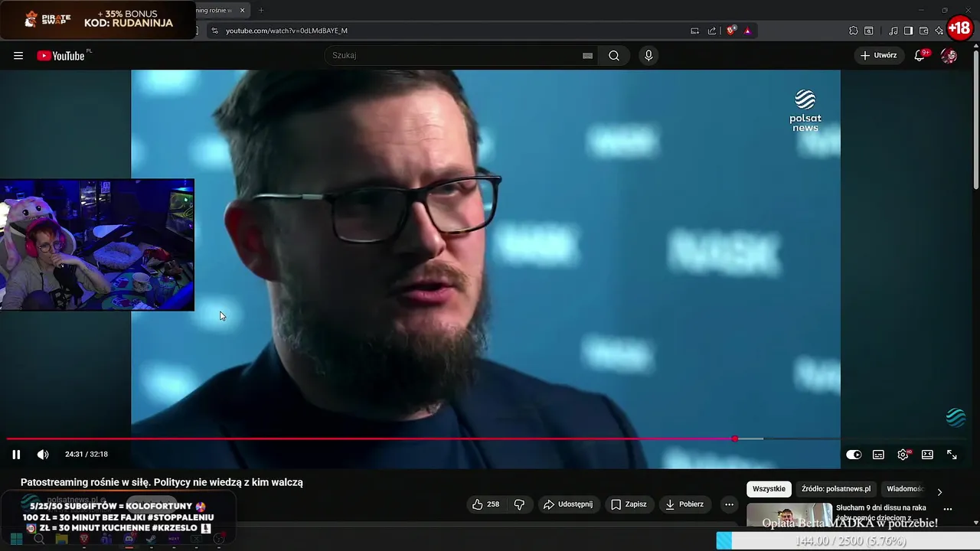
Task: Close the current browser tab
Action: [x=242, y=10]
